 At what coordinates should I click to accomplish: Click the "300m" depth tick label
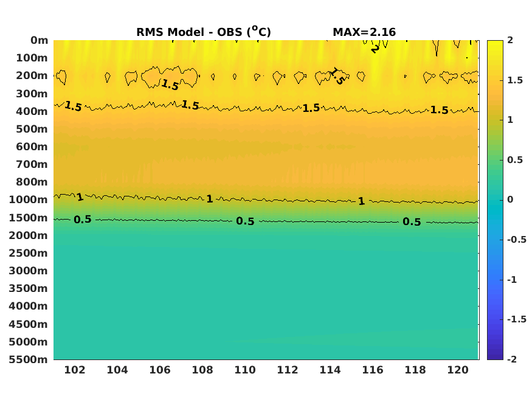pos(32,94)
